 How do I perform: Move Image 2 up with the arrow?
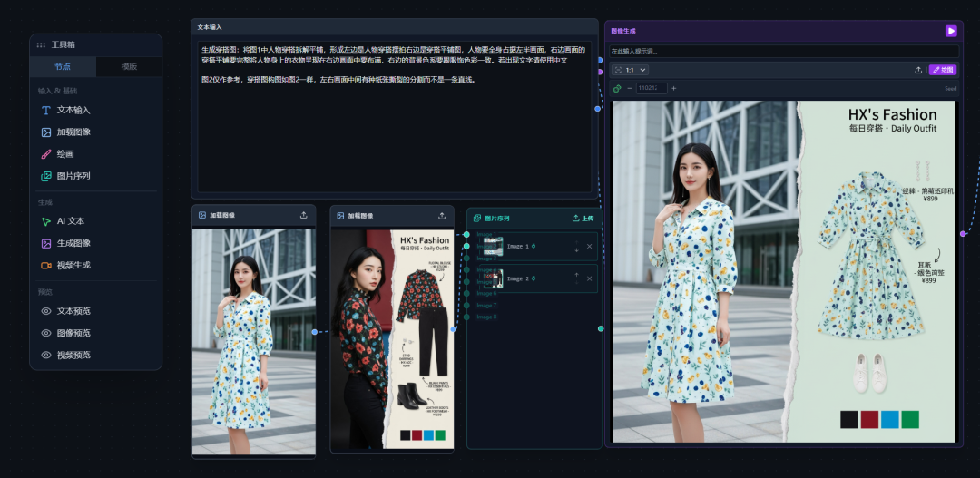(x=576, y=275)
